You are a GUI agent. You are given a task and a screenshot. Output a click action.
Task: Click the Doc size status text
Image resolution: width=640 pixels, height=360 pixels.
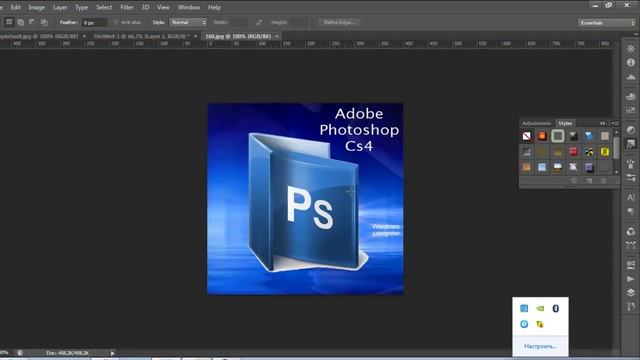point(67,353)
